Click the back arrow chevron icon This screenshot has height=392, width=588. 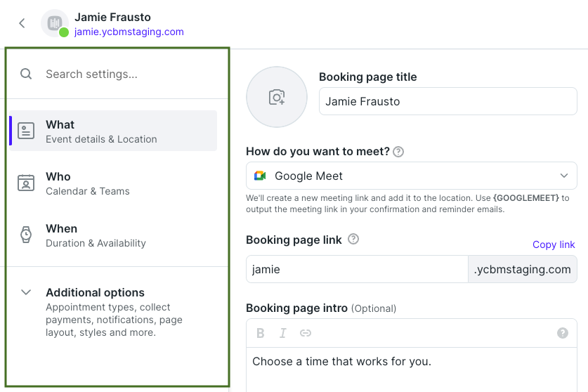click(22, 23)
